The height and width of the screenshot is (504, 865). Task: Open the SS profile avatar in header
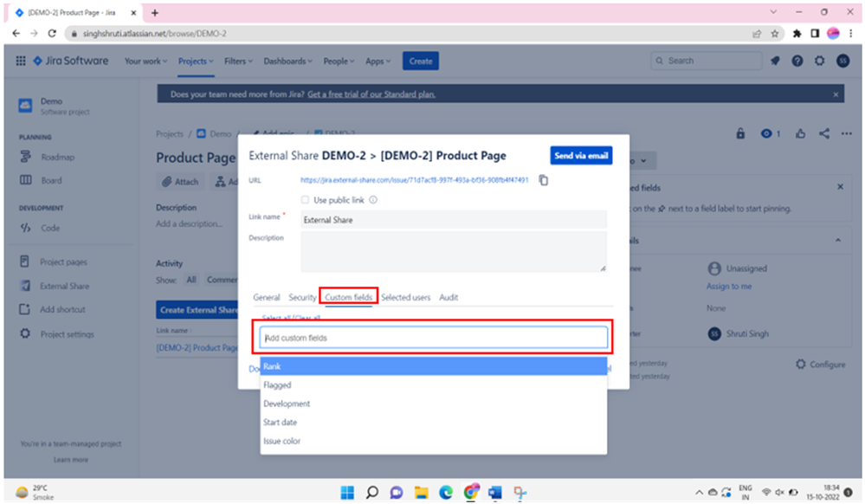point(842,61)
